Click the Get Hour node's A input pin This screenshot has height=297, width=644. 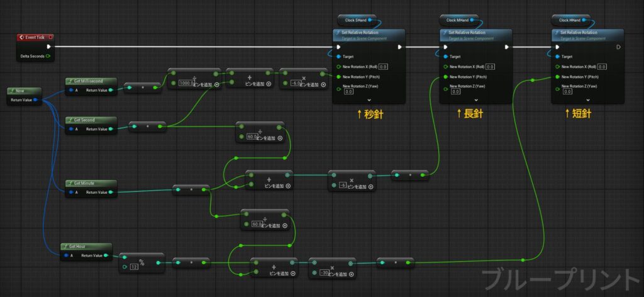[x=65, y=255]
